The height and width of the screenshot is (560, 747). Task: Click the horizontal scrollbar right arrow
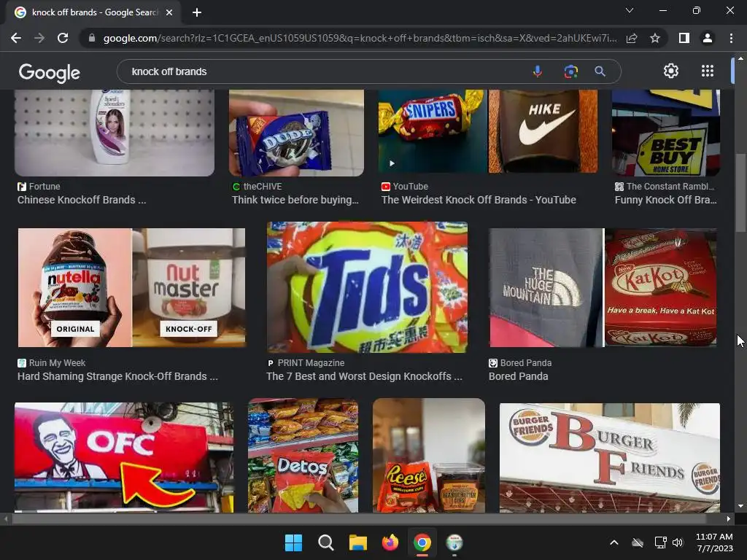pos(729,518)
